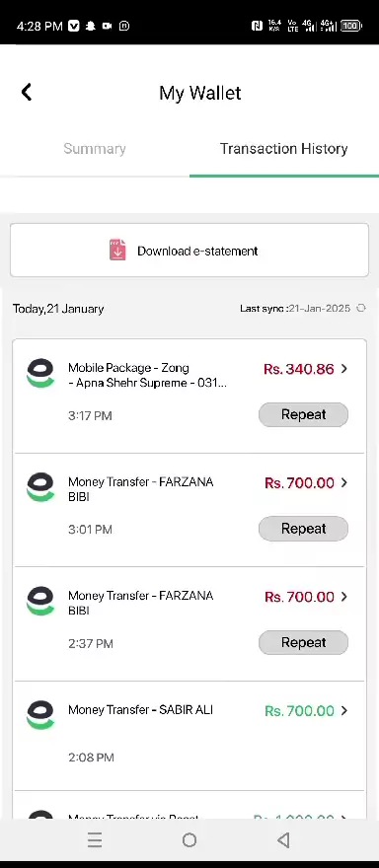Expand chevron for 2:37 PM Rs. 700.00
The image size is (379, 868).
pos(344,596)
